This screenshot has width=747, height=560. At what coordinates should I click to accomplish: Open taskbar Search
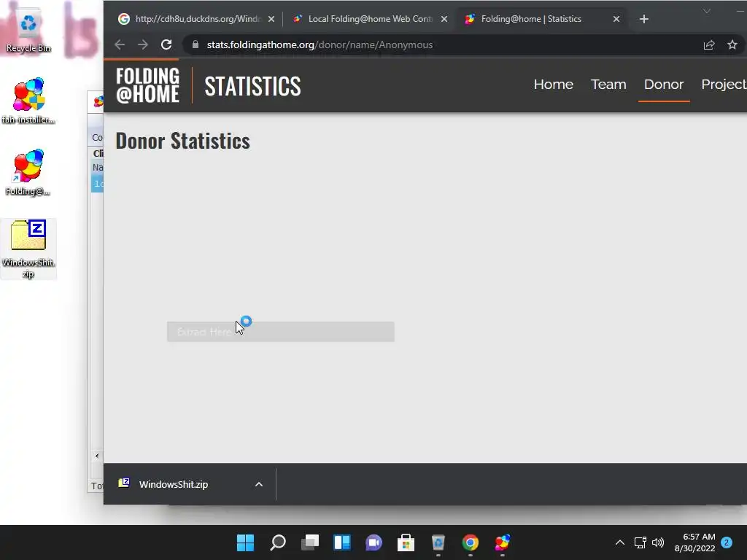pyautogui.click(x=278, y=542)
